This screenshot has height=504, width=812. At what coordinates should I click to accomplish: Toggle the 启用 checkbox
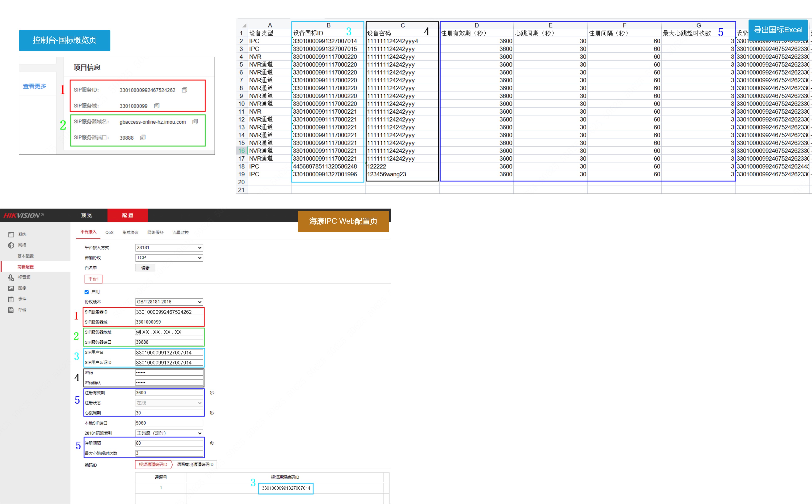point(87,292)
